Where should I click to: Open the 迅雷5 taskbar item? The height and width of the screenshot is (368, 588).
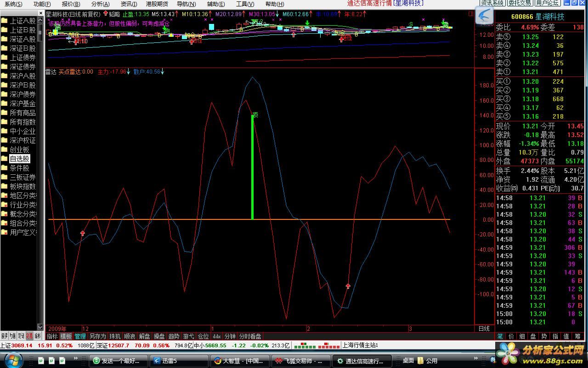click(x=179, y=361)
